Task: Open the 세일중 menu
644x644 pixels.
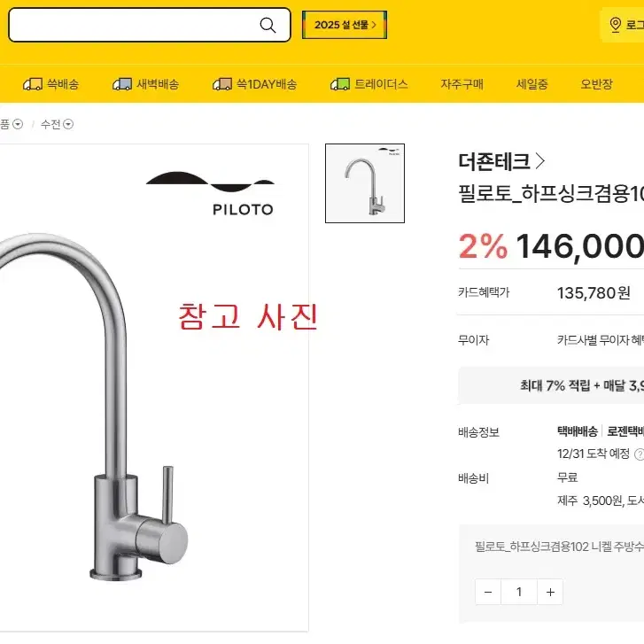Action: [531, 84]
